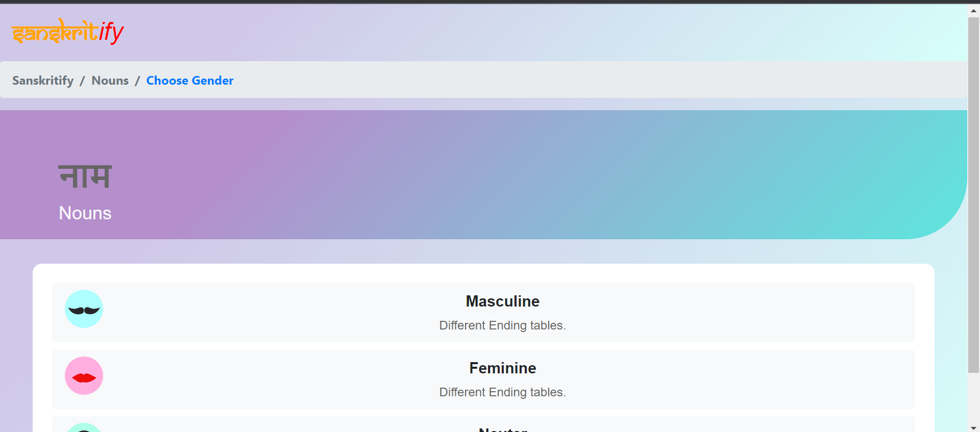Click "Different Ending tables." under Feminine

pyautogui.click(x=502, y=392)
